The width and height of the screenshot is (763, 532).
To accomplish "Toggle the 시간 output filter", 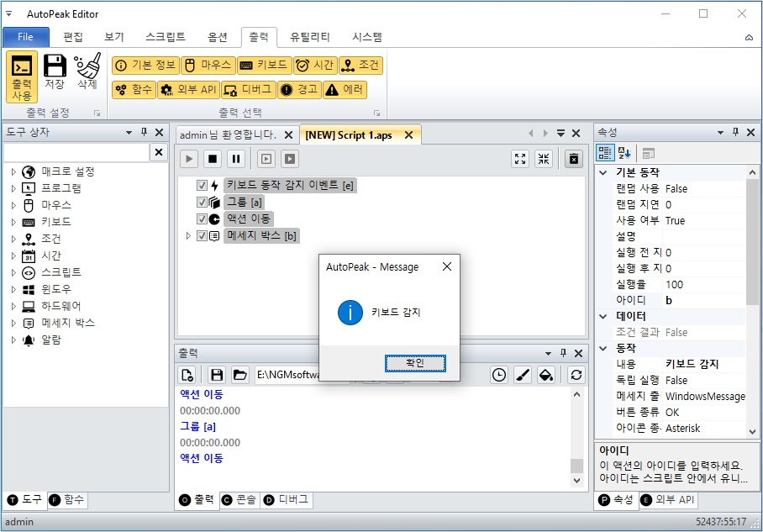I will (x=315, y=66).
